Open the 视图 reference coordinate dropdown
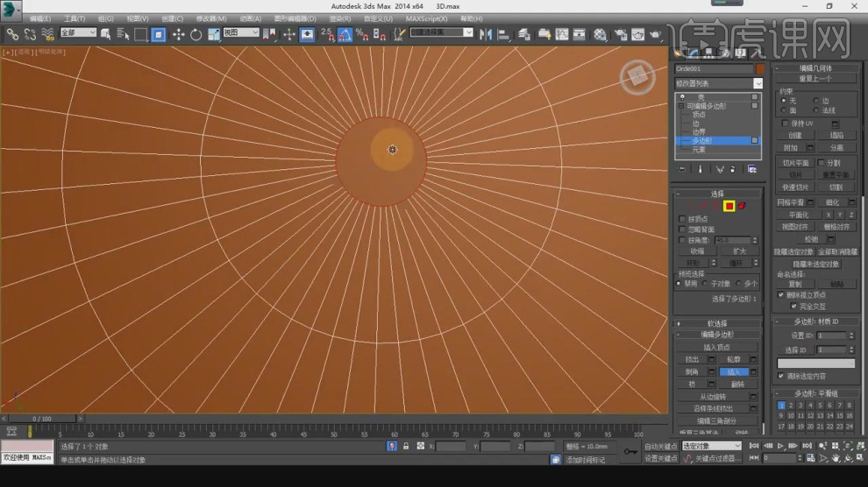Image resolution: width=868 pixels, height=487 pixels. click(241, 32)
